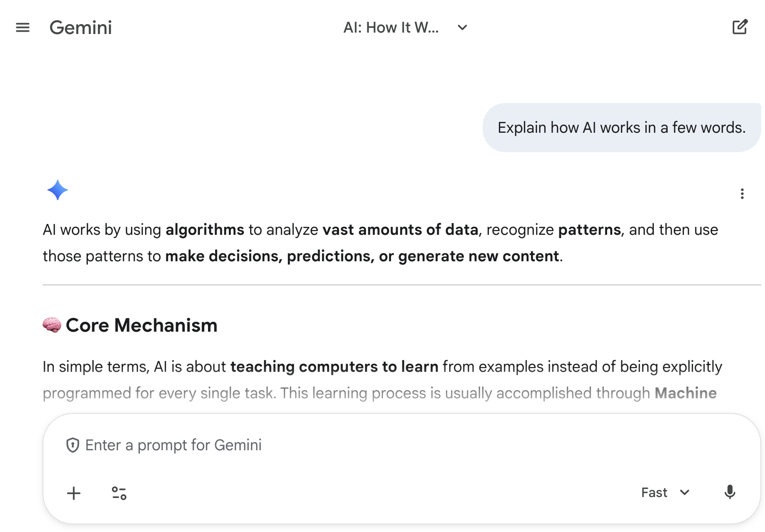Click the blue Gemini sparkle icon
The image size is (765, 532).
[x=58, y=190]
